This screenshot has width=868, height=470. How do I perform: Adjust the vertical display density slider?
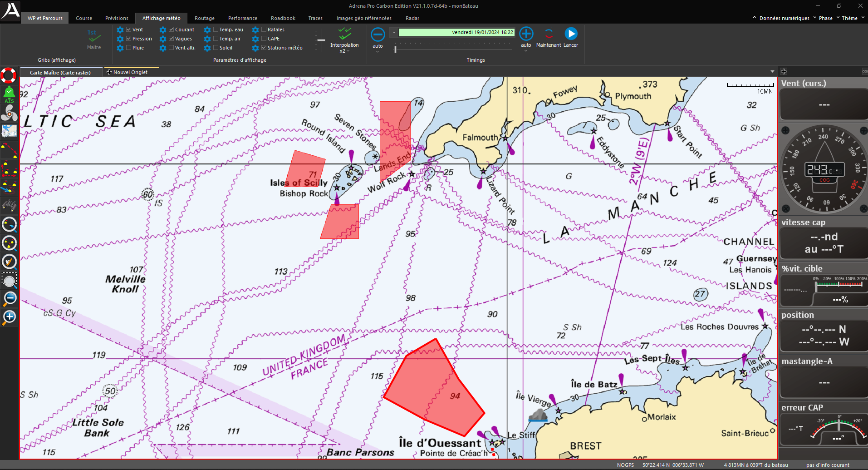321,40
